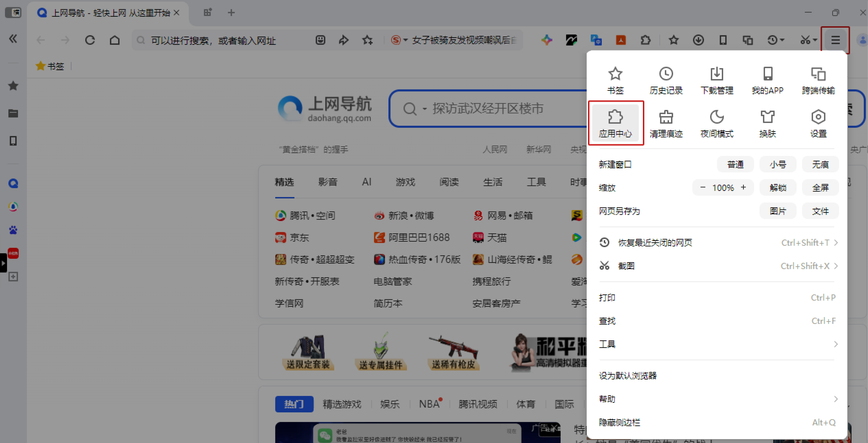Switch to the 游戏 tab

(x=405, y=182)
